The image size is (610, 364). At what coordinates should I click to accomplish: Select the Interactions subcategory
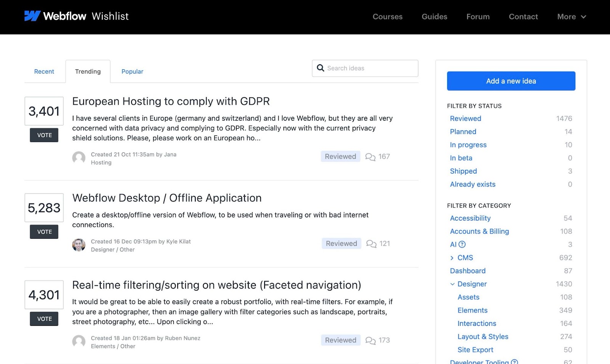[x=477, y=324]
